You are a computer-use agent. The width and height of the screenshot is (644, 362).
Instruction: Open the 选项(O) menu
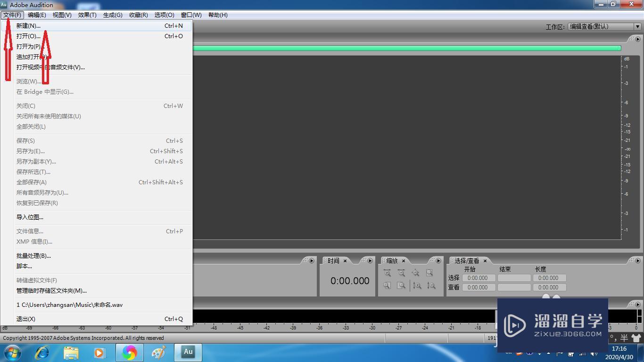(x=164, y=15)
